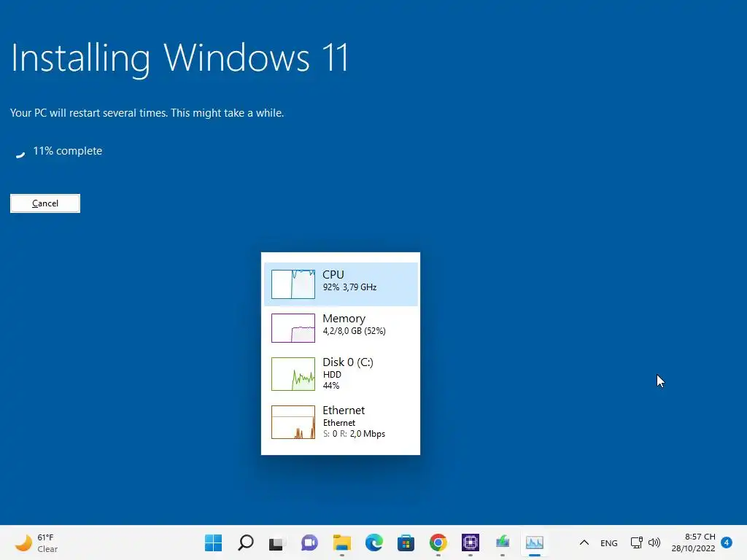Show hidden system tray icons
This screenshot has height=560, width=747.
coord(584,542)
